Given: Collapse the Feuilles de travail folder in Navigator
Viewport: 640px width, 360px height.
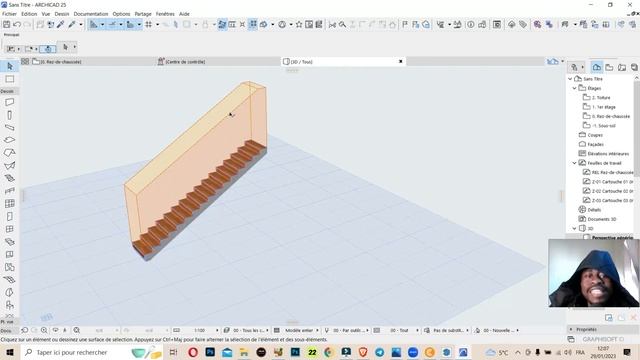Looking at the screenshot, I should coord(574,163).
